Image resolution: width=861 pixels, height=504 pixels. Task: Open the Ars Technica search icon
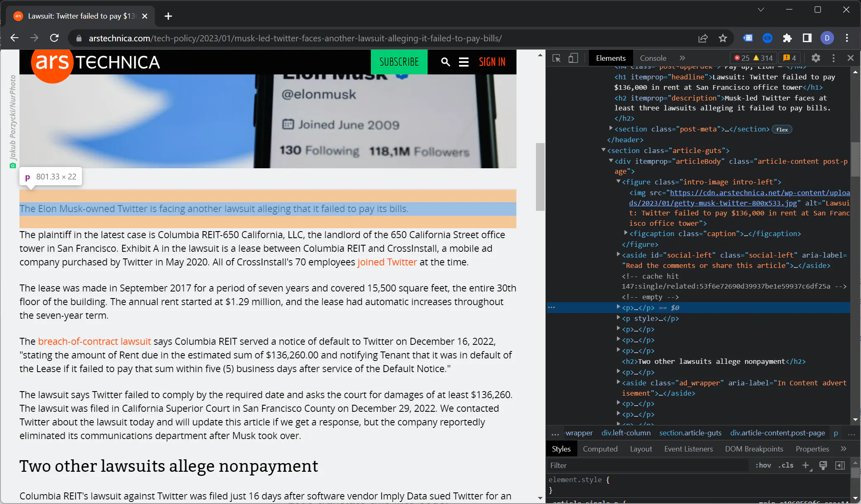(x=445, y=62)
